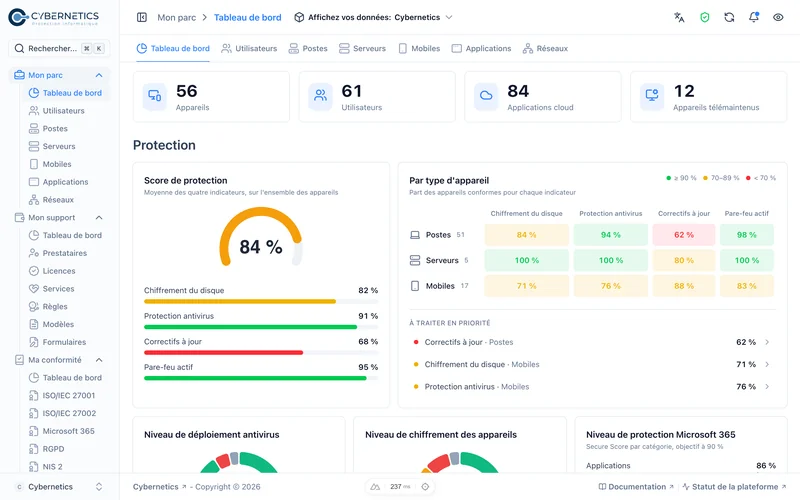The height and width of the screenshot is (500, 800).
Task: Click the server icon beside Serveurs row
Action: tap(415, 260)
